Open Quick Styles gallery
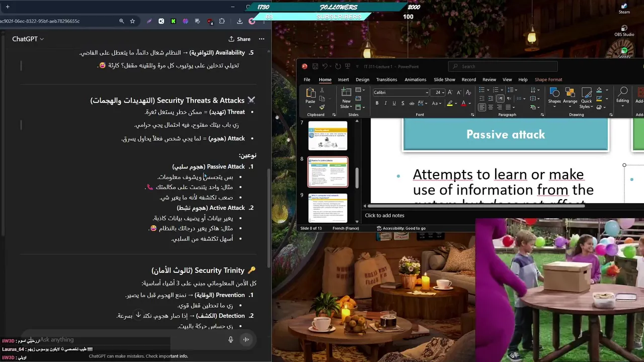644x362 pixels. 586,98
